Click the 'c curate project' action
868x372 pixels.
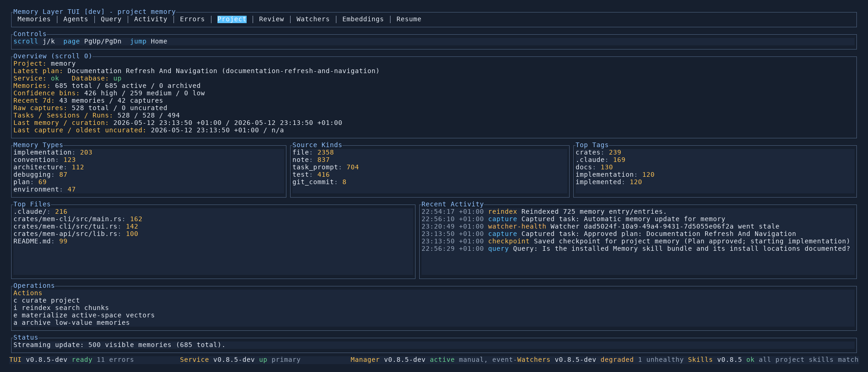tap(47, 300)
